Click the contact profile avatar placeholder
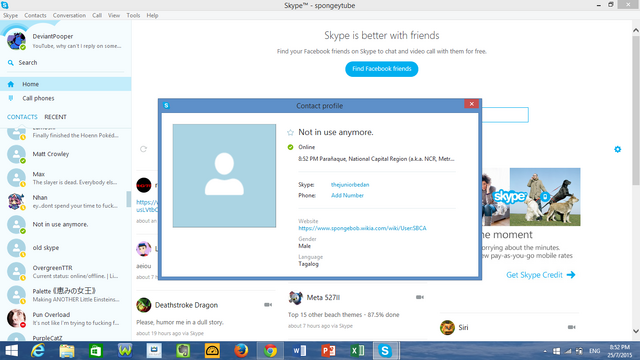 point(224,176)
